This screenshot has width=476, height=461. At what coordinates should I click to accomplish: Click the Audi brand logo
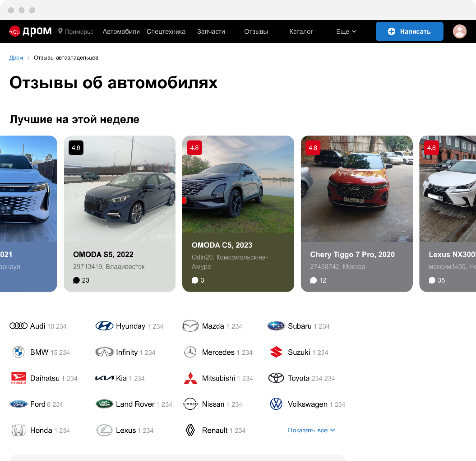(19, 326)
